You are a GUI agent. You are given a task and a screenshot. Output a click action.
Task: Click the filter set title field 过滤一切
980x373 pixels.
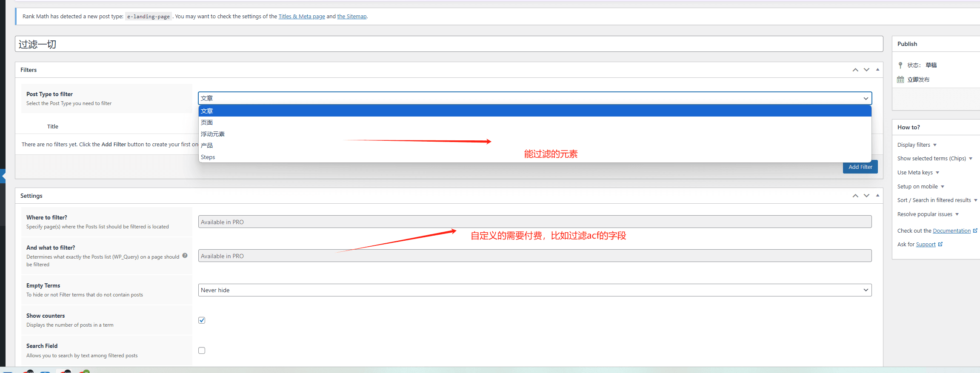coord(449,44)
